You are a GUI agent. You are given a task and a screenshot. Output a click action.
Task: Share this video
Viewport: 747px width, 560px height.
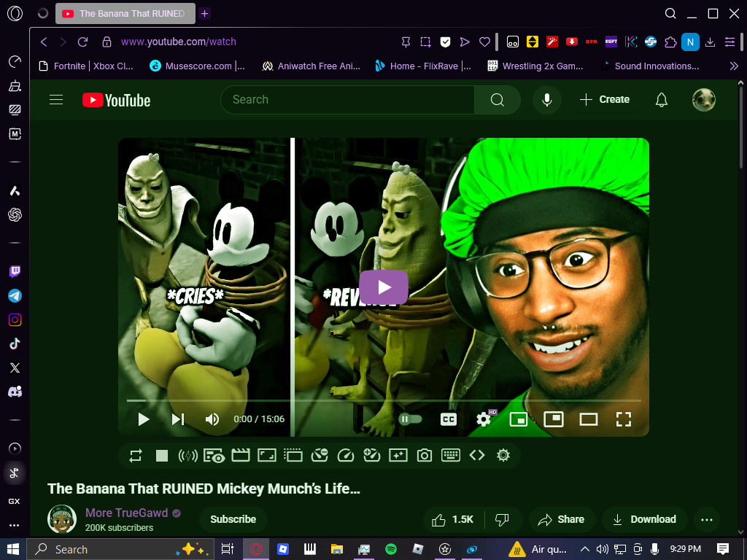coord(561,519)
